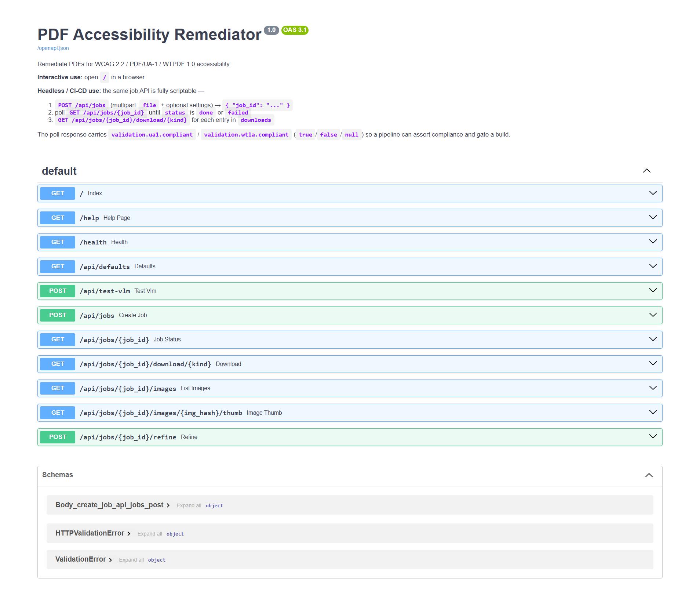Expand the /api/defaults chevron
Viewport: 700px width, 595px height.
(653, 266)
